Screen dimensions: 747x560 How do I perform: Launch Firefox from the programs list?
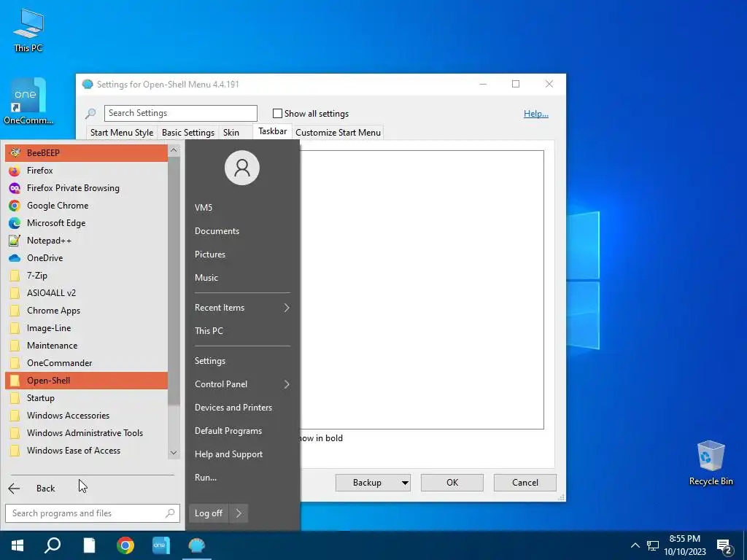pos(86,171)
